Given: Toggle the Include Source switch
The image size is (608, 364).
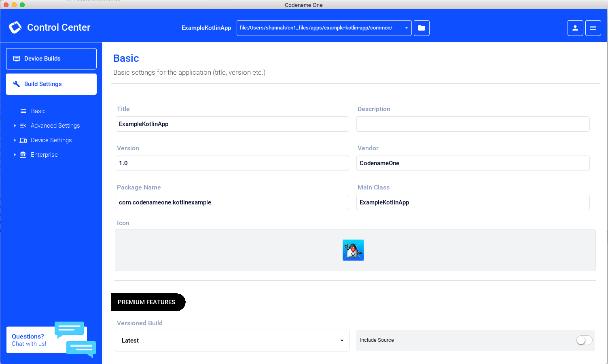Looking at the screenshot, I should [584, 340].
